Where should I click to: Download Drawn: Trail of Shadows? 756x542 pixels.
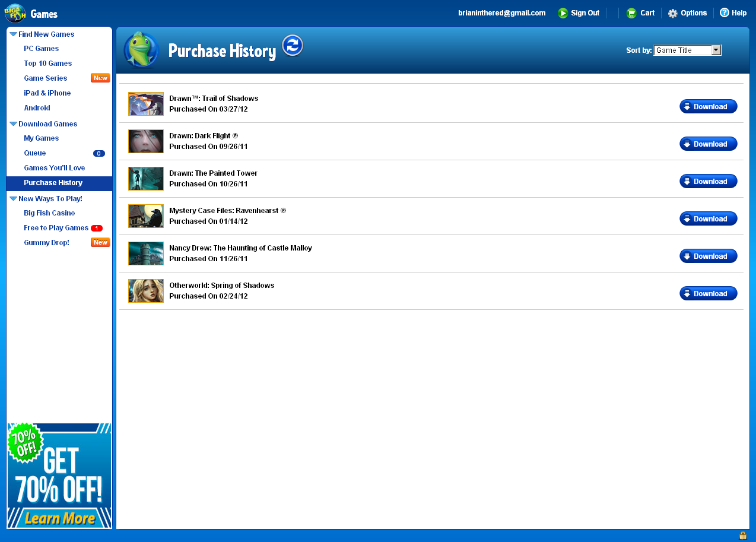click(709, 107)
